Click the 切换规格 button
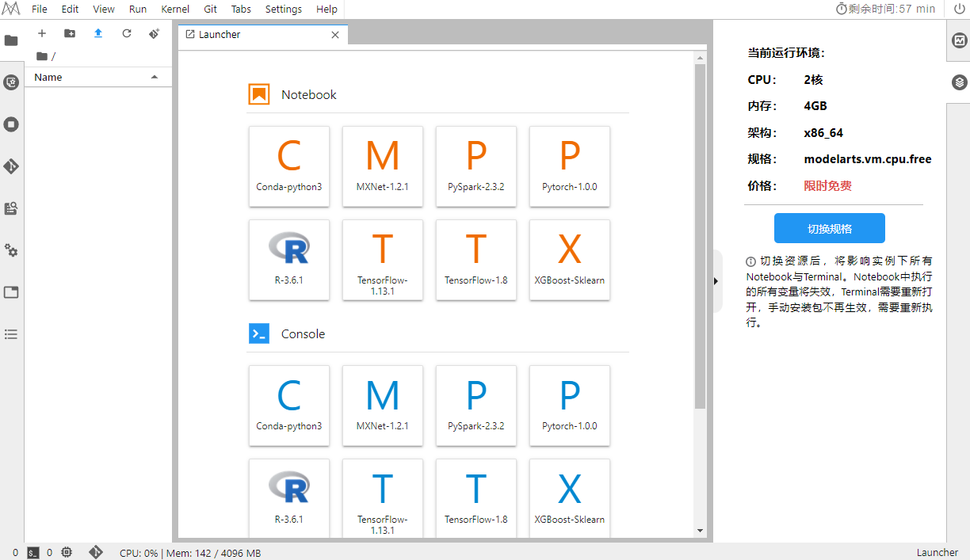 [830, 228]
